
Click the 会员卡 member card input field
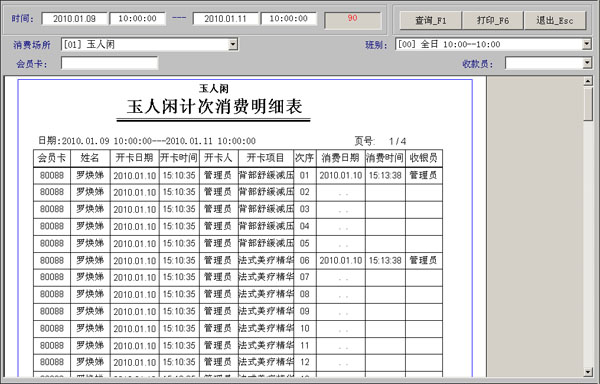[x=109, y=63]
